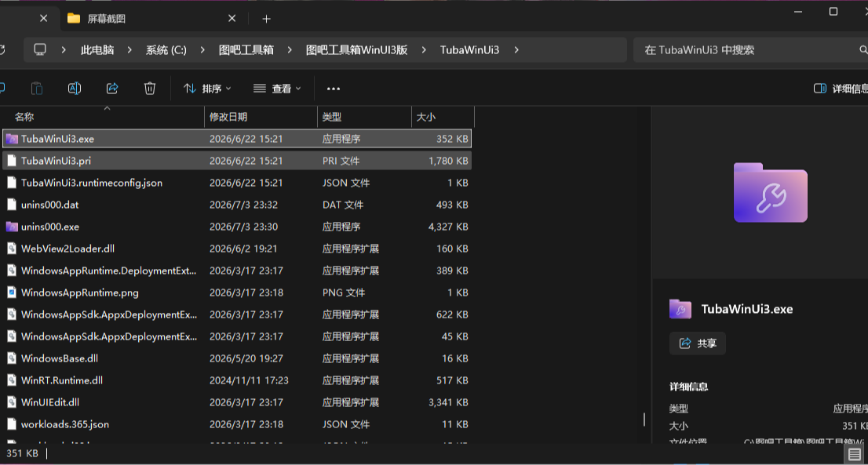Select the 45 KB WindowsAppSdk.AppxDeploymentEx file
The image size is (868, 465).
pos(237,336)
